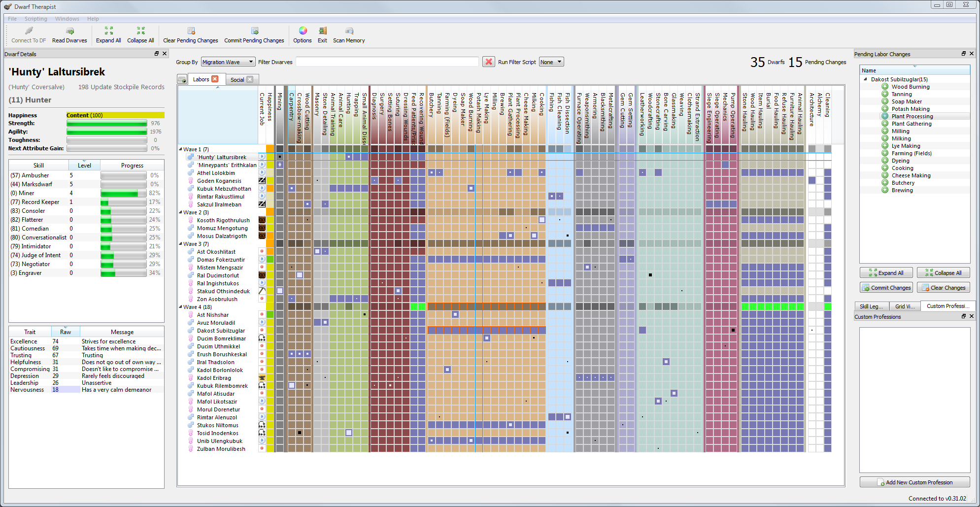The image size is (980, 507).
Task: Click the red clear filter icon
Action: [488, 62]
